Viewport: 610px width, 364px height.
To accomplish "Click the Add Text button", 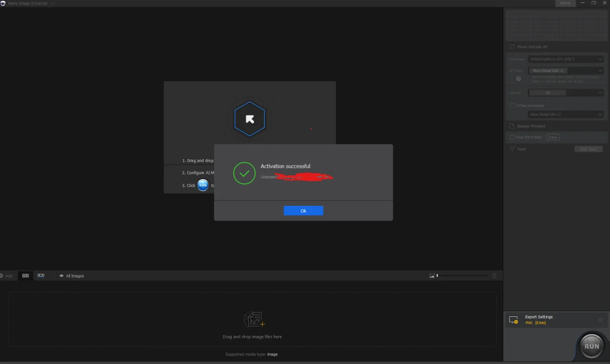I will pos(589,149).
